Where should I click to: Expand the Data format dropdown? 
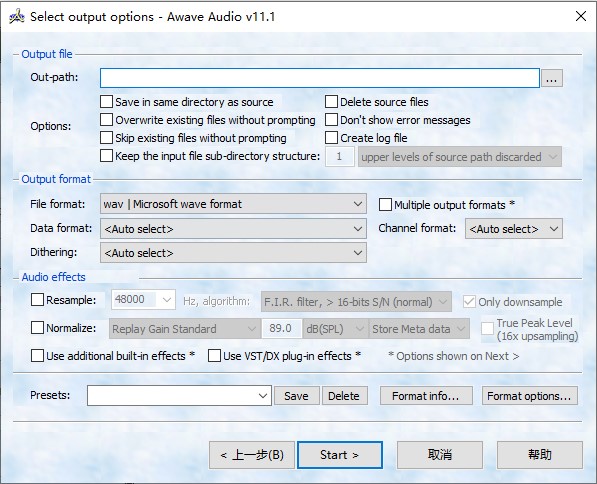tap(233, 228)
